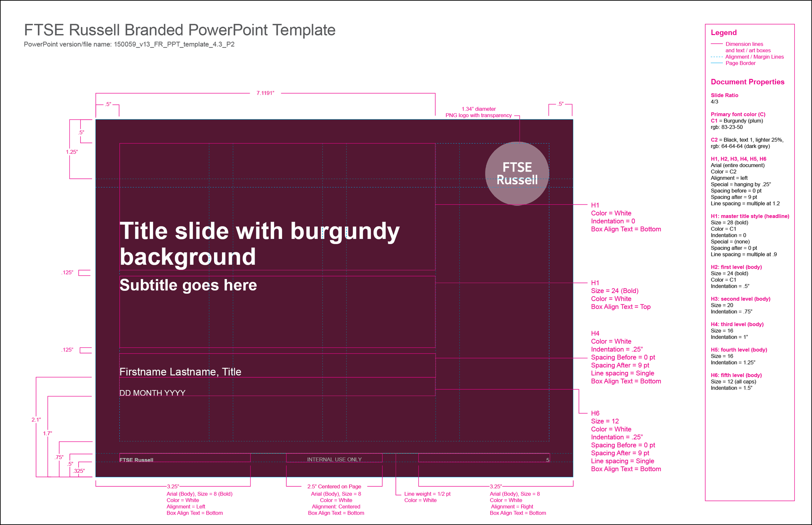Click the Primary font color (C) label

(738, 114)
